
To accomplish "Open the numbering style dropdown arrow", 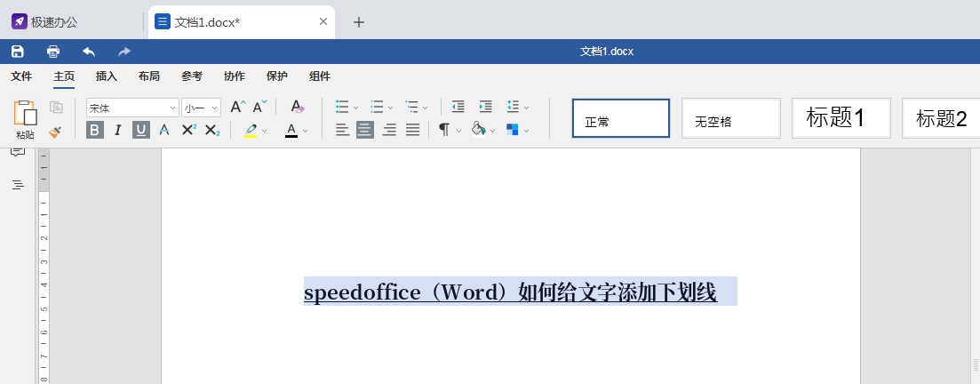I will click(391, 108).
